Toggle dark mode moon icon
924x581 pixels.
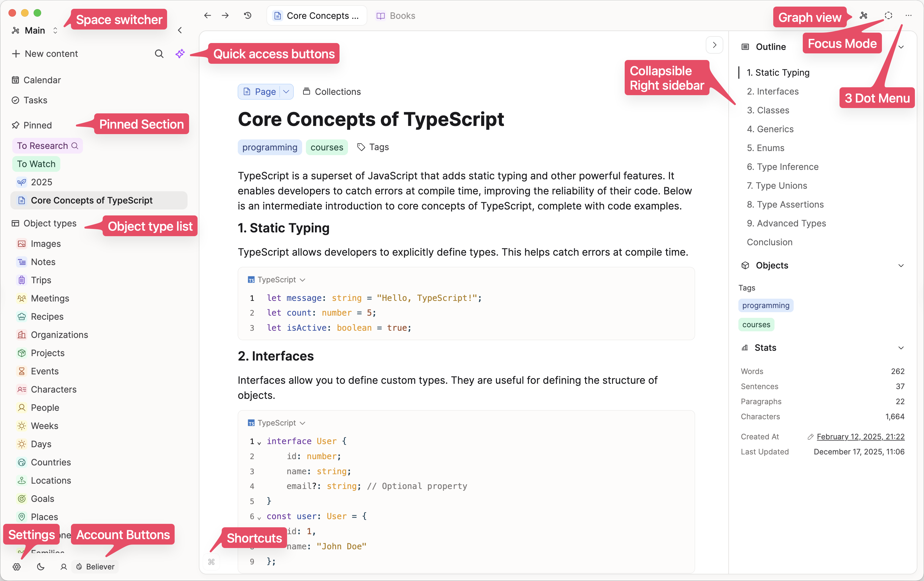(40, 567)
